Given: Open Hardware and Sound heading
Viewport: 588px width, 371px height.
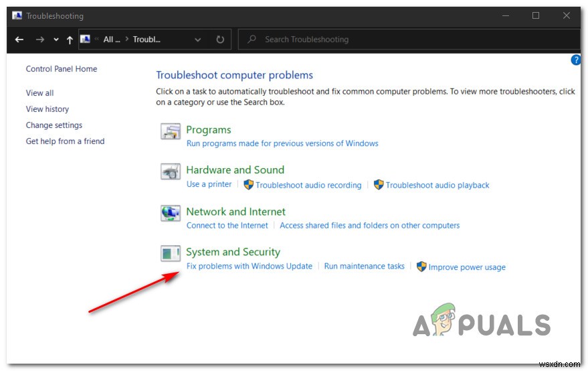Looking at the screenshot, I should [x=235, y=169].
